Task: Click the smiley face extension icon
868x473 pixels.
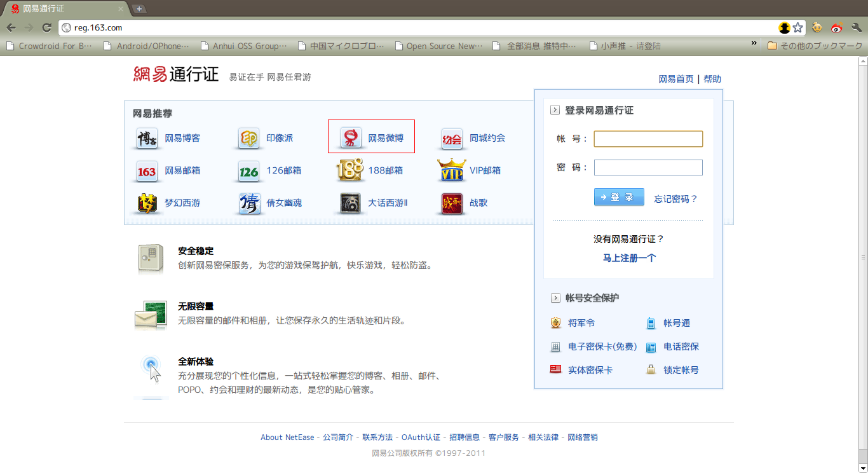Action: (x=817, y=27)
